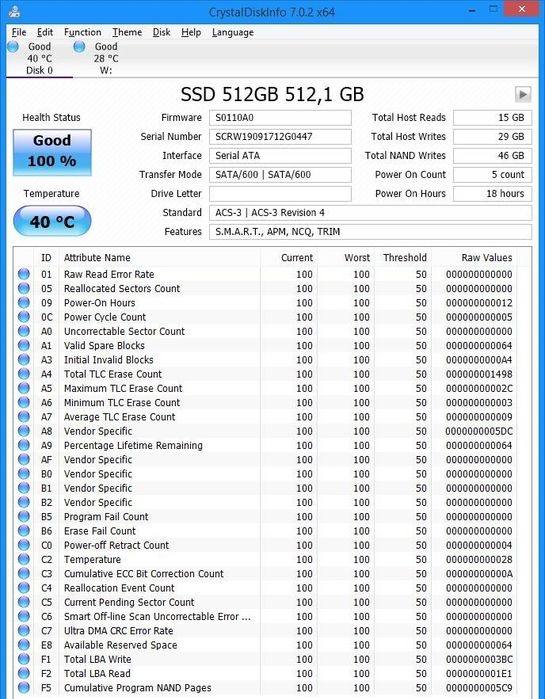Viewport: 545px width, 699px height.
Task: Click status icon for Power-off Retract Count
Action: [x=24, y=545]
